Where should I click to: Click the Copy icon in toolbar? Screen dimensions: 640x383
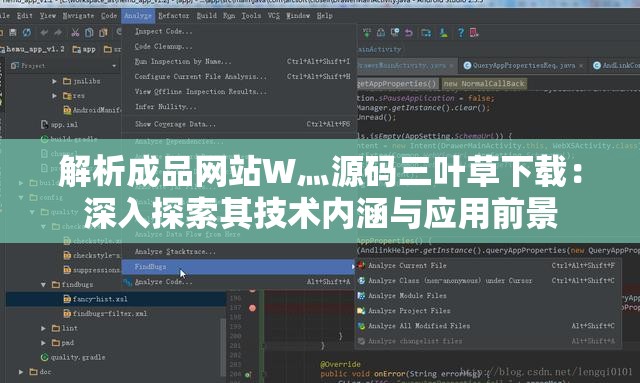pyautogui.click(x=89, y=33)
